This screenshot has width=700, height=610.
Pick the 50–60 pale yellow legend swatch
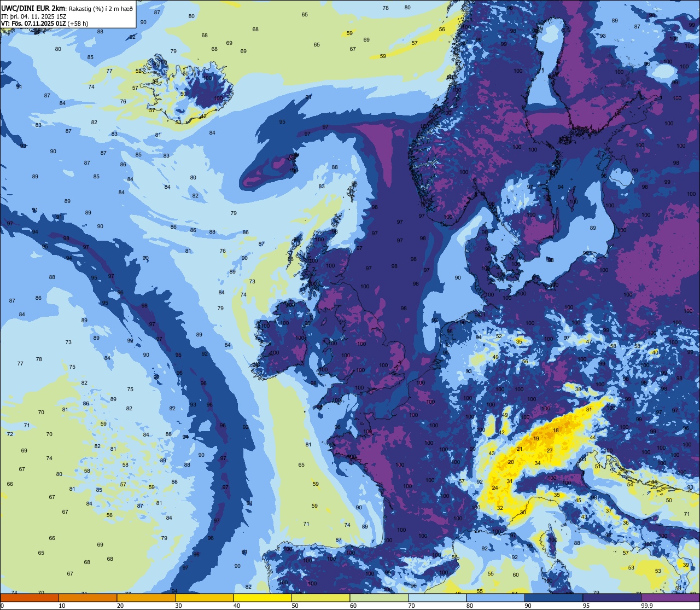[320, 597]
